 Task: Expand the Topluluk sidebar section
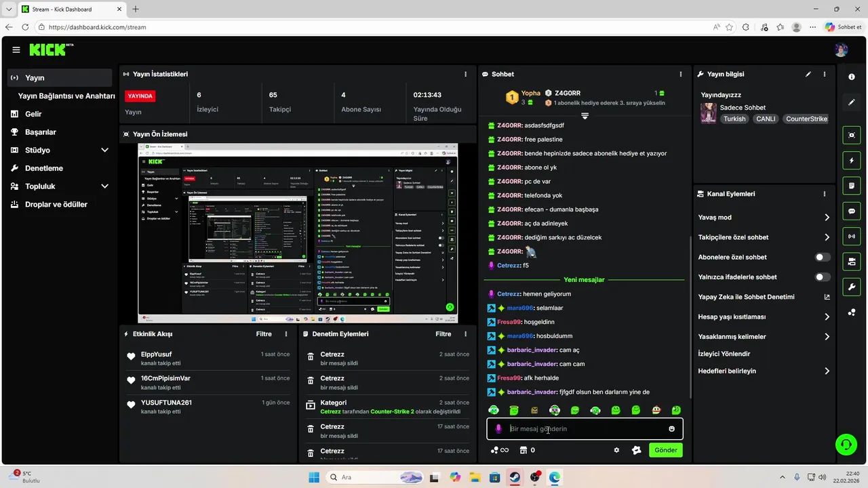(104, 186)
